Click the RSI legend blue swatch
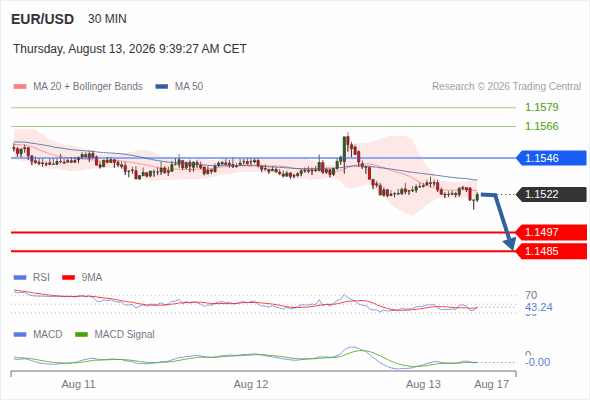The width and height of the screenshot is (590, 400). coord(20,278)
